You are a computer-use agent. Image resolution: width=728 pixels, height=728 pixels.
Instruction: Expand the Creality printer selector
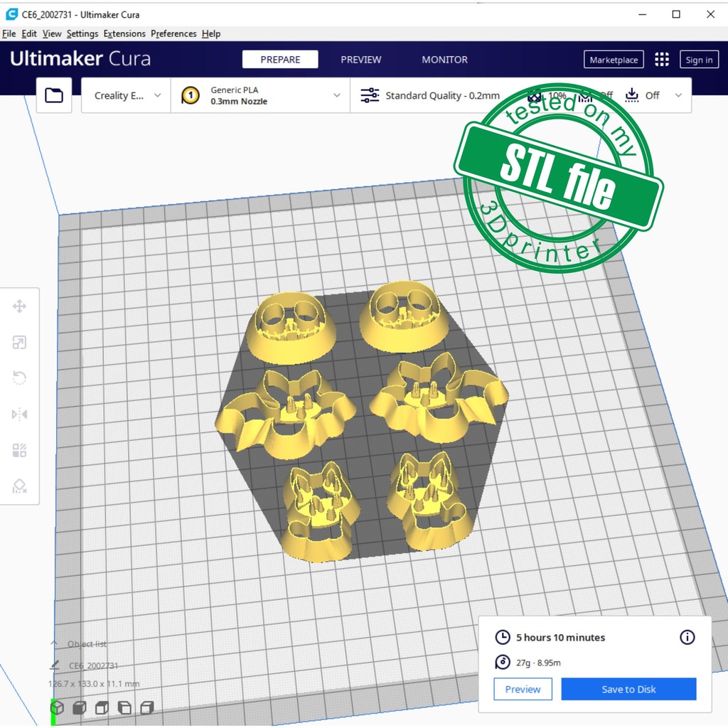click(127, 95)
